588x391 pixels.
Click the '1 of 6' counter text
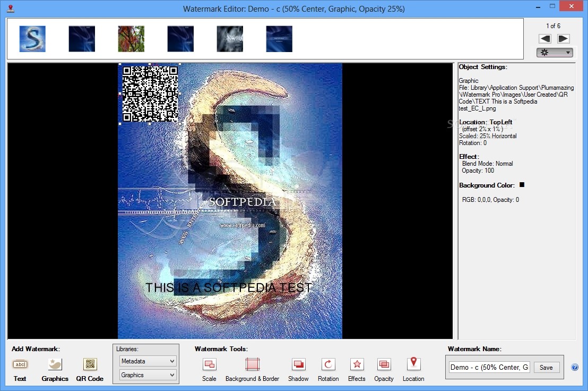click(553, 26)
